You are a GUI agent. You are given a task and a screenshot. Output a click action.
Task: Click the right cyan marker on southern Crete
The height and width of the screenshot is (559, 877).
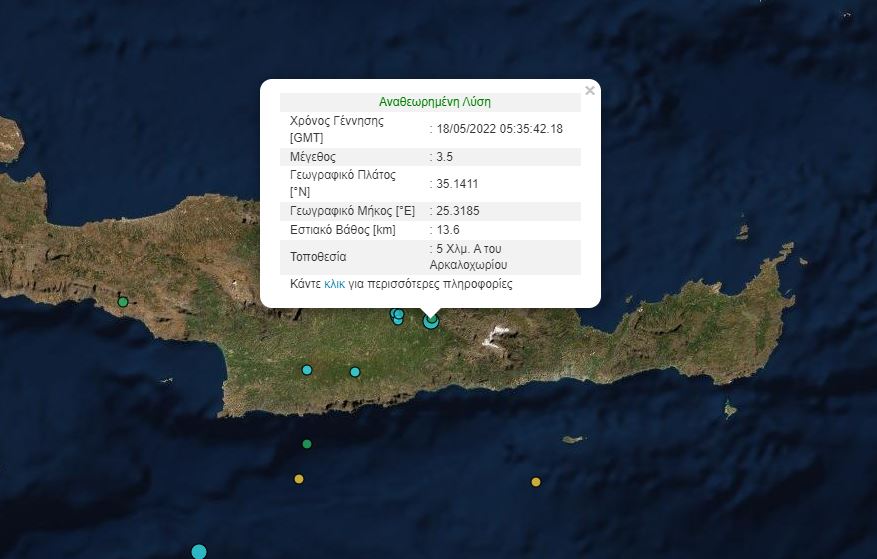coord(355,372)
